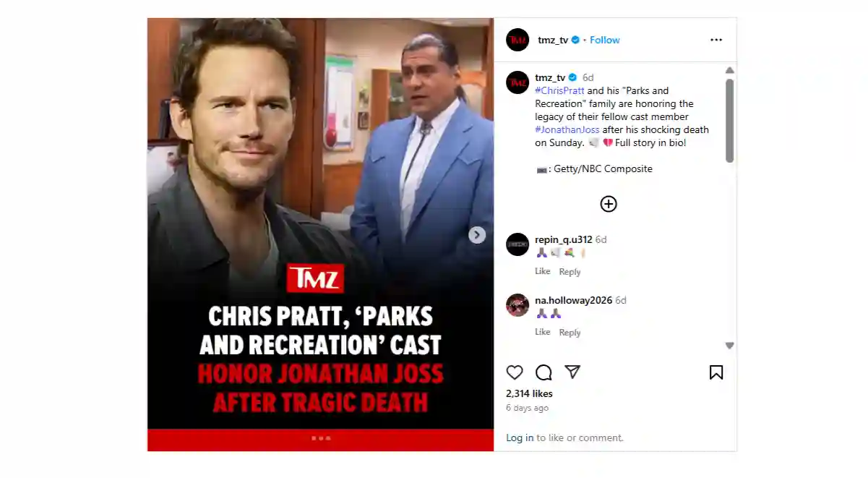Click the carousel dots indicator on the image
This screenshot has height=478, width=868.
pyautogui.click(x=321, y=438)
